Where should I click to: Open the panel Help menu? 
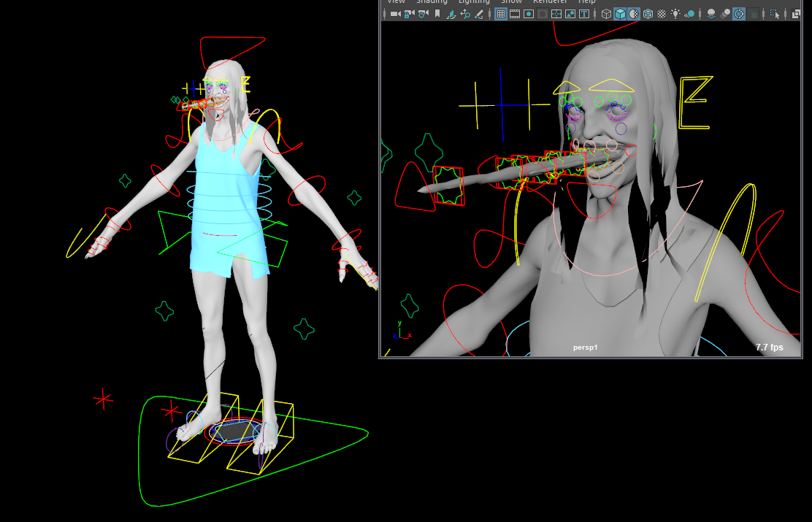587,2
